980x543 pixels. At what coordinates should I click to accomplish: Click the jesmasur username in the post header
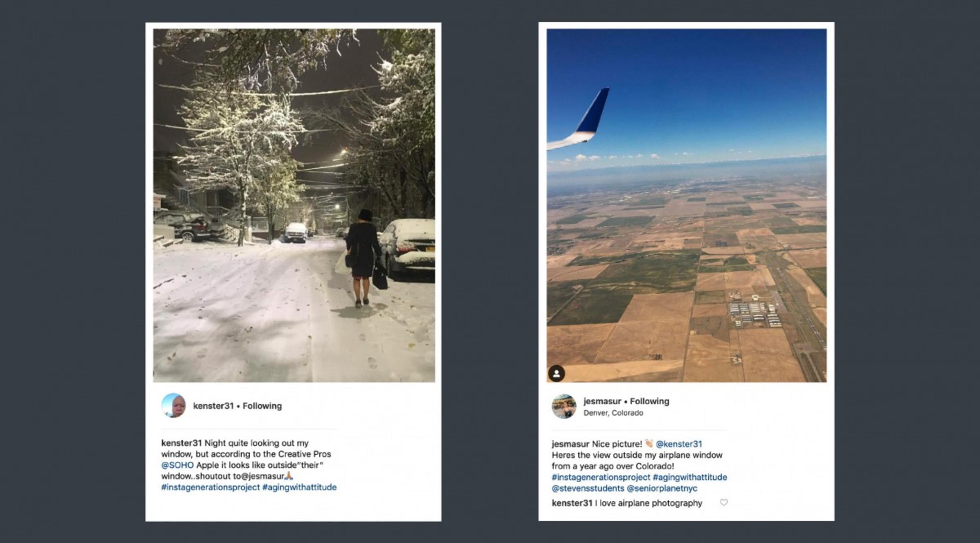(602, 401)
